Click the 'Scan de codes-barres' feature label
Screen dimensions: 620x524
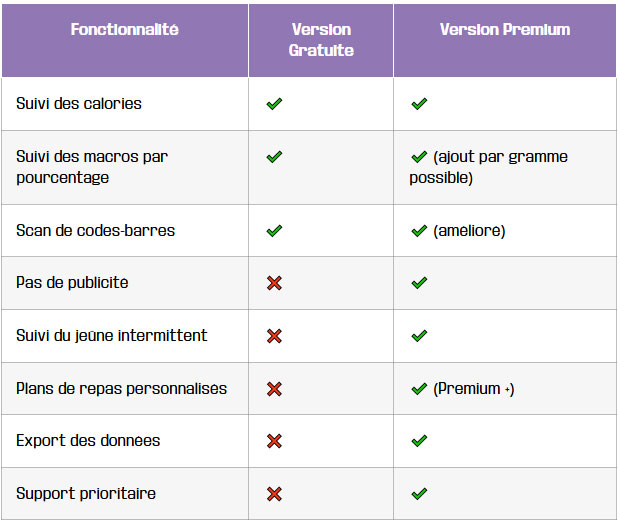(95, 231)
